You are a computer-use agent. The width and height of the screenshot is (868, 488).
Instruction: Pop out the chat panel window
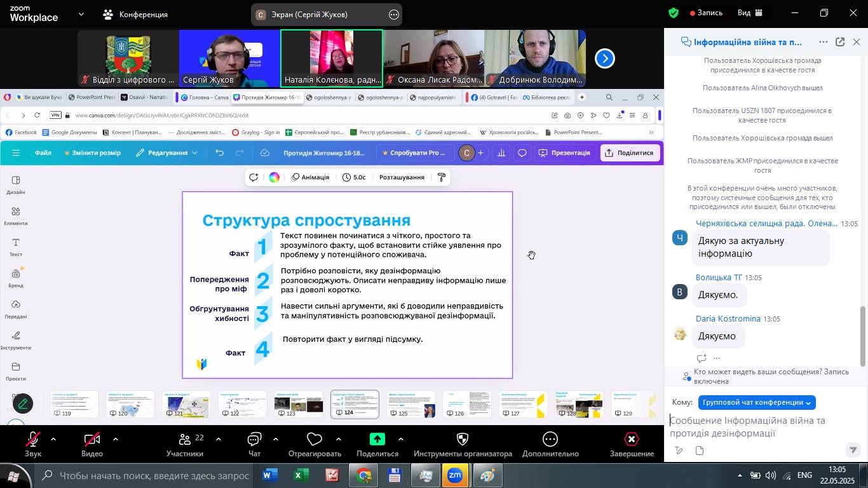point(840,43)
